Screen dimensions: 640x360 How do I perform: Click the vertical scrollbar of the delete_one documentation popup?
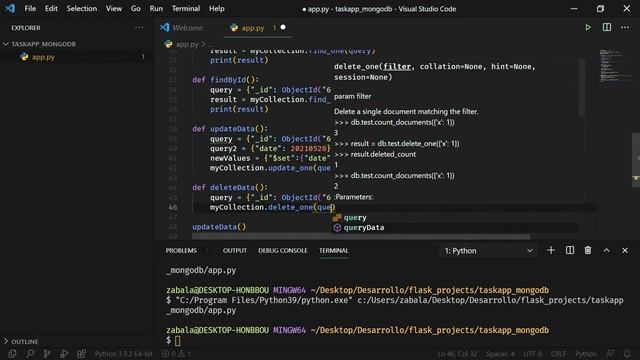[581, 87]
